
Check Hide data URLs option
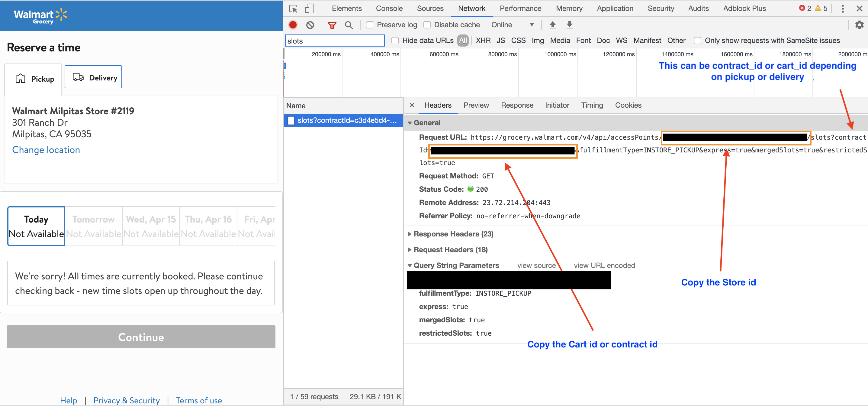tap(395, 41)
